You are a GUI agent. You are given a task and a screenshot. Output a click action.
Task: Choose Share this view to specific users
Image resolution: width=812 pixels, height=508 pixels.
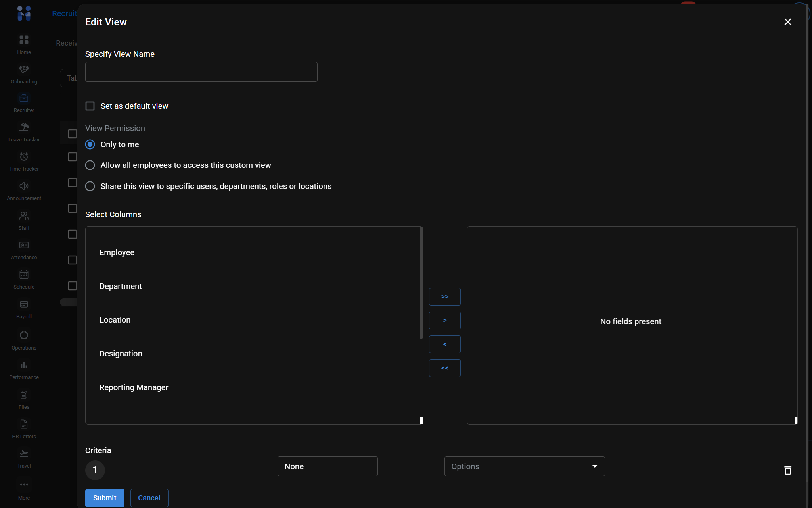click(90, 186)
